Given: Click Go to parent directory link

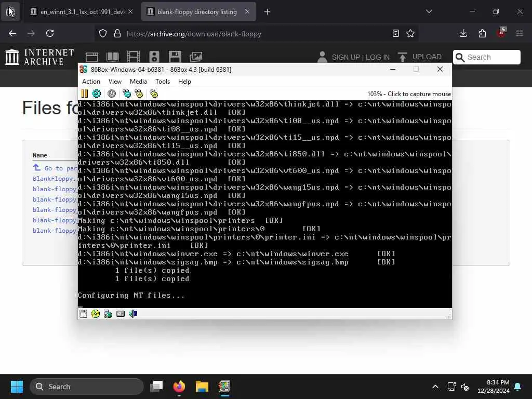Looking at the screenshot, I should 56,168.
